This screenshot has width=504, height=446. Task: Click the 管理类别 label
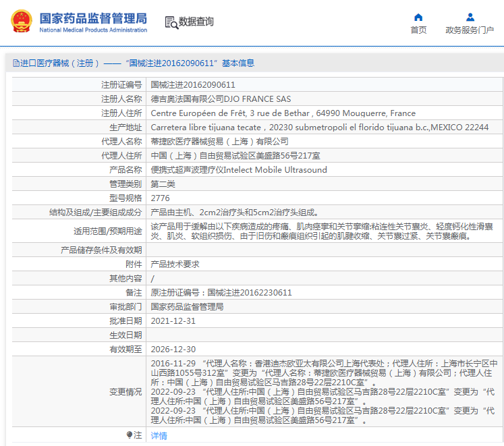125,184
